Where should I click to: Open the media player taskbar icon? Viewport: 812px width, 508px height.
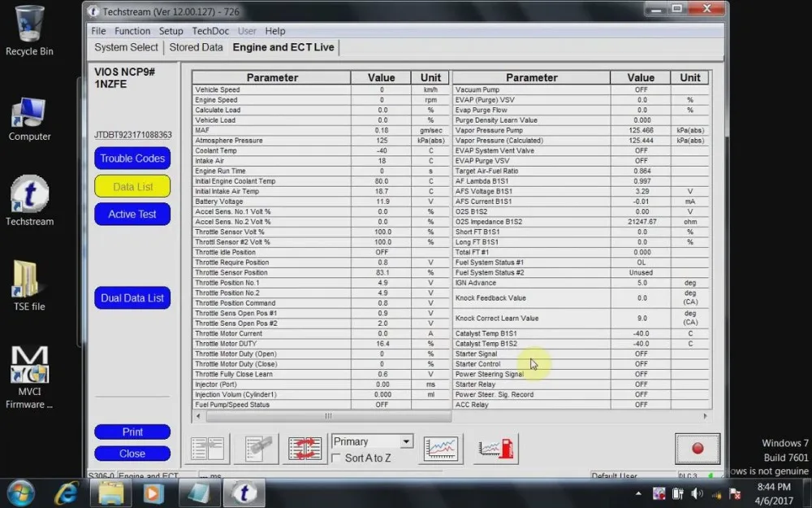(x=153, y=493)
